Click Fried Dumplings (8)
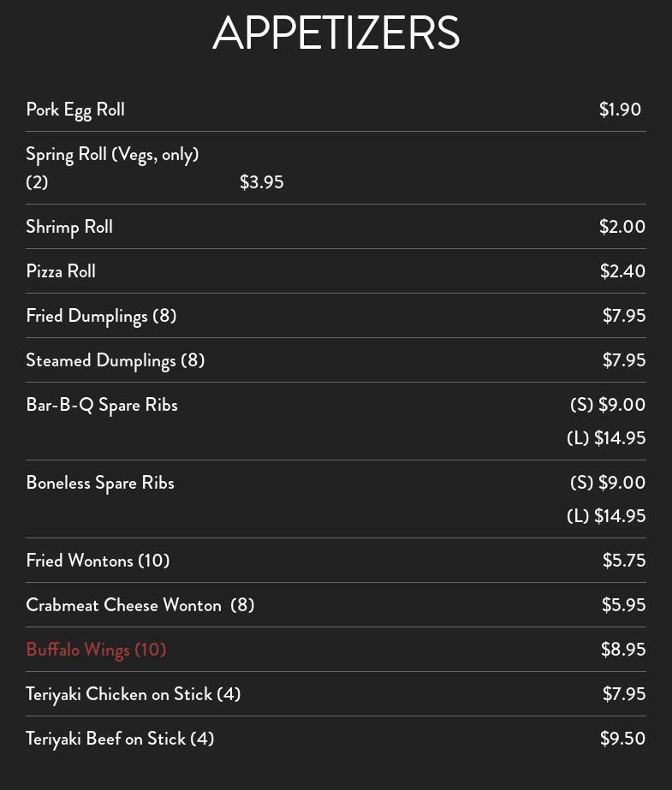The image size is (672, 790). click(x=101, y=316)
